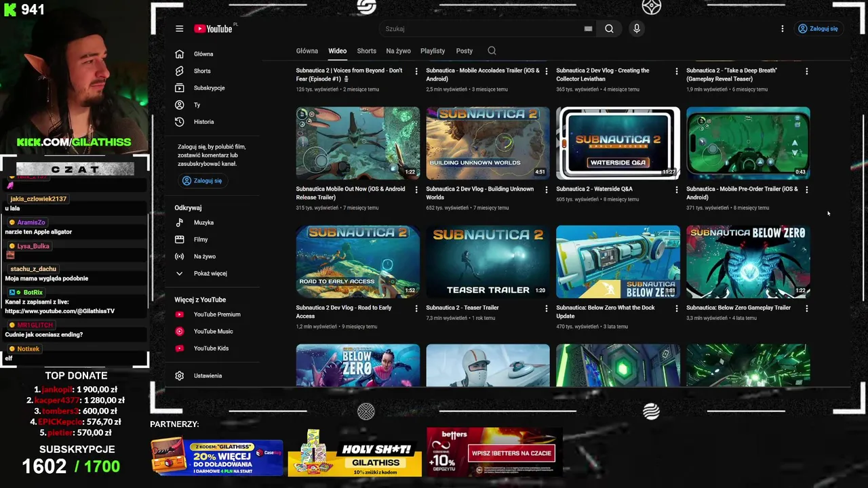Screen dimensions: 868x488
Task: Play the Mobile Out Now thumbnail
Action: (x=358, y=142)
